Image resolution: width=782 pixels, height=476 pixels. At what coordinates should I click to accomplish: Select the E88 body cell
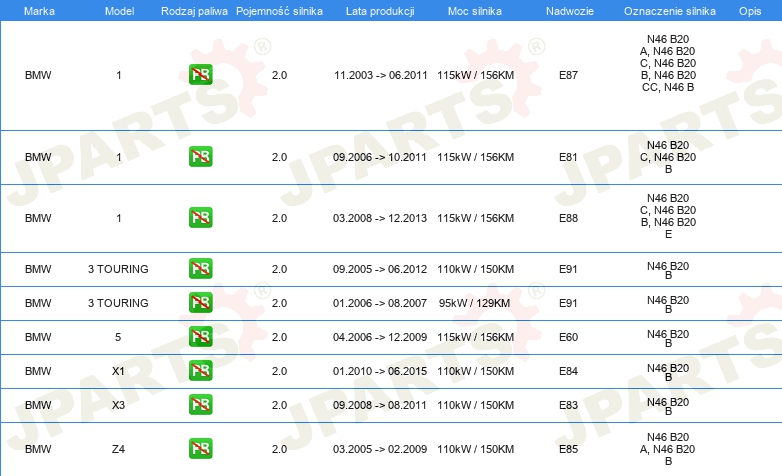(568, 218)
